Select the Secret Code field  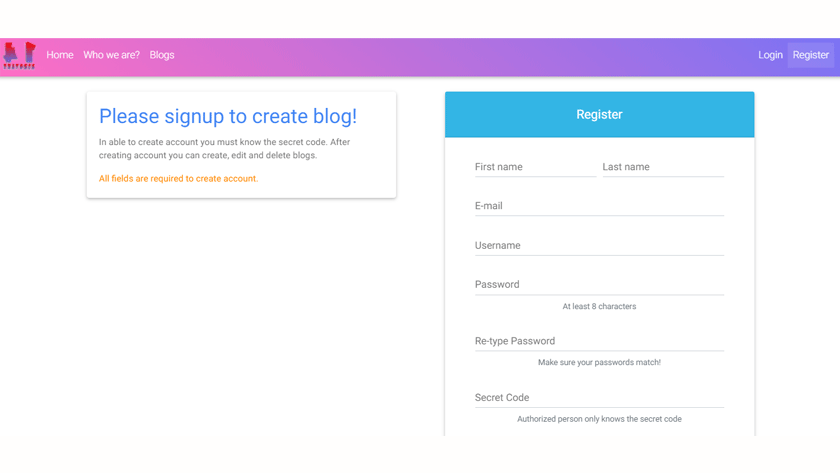(599, 397)
